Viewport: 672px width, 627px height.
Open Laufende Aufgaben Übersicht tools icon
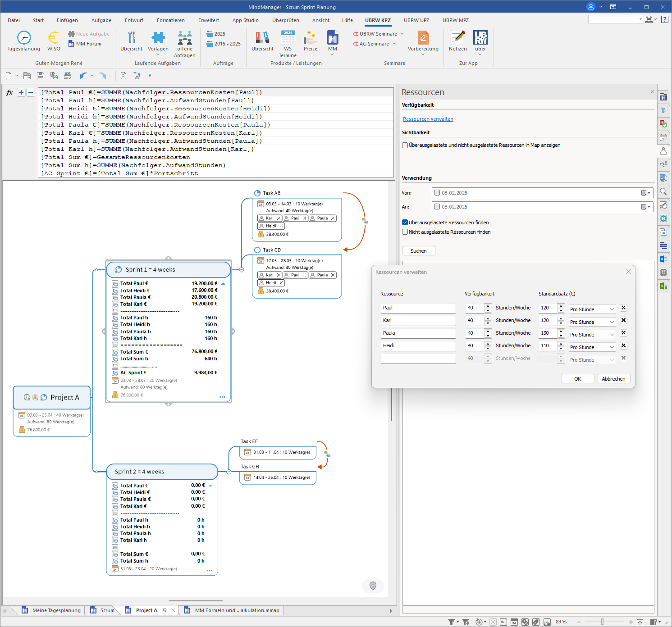[131, 37]
